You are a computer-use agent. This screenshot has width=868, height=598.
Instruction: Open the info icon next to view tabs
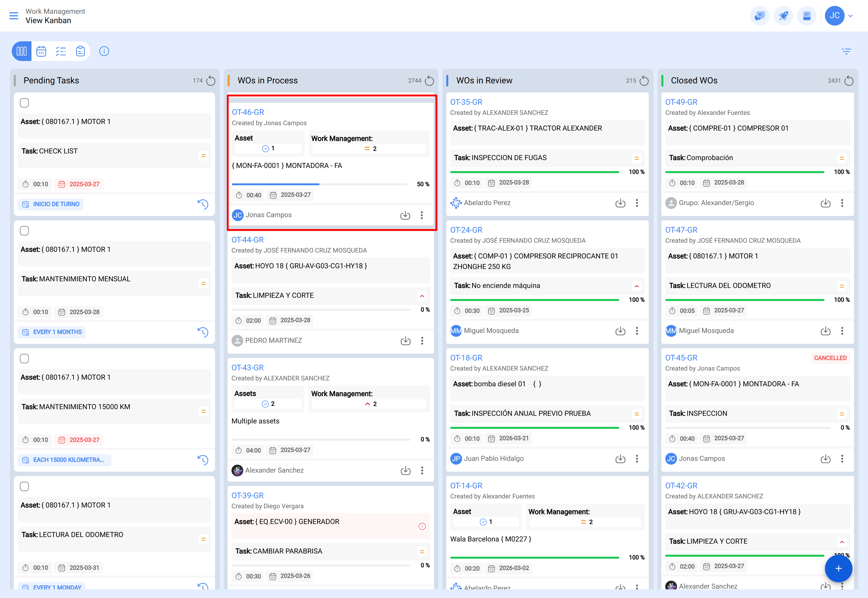104,51
